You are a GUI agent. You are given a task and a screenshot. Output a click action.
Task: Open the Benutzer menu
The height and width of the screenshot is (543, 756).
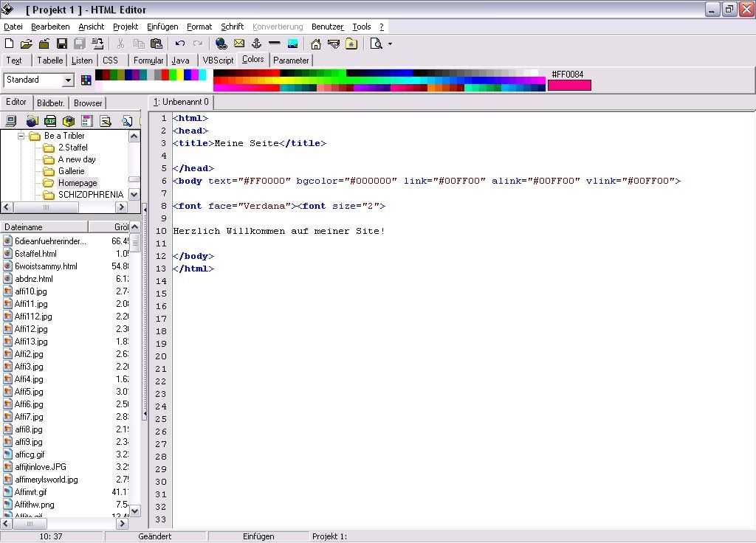(327, 27)
